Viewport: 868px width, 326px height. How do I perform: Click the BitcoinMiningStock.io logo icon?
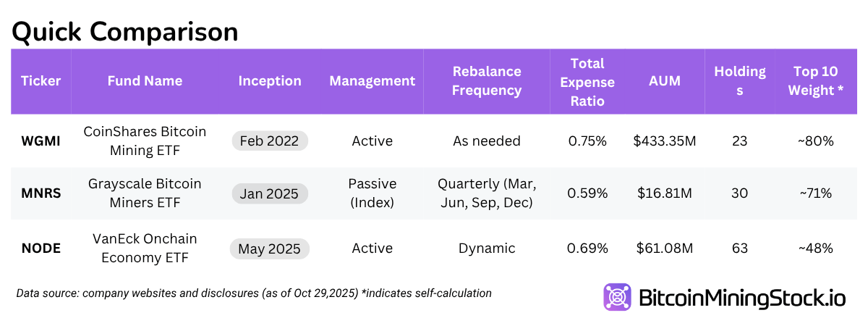tap(618, 298)
